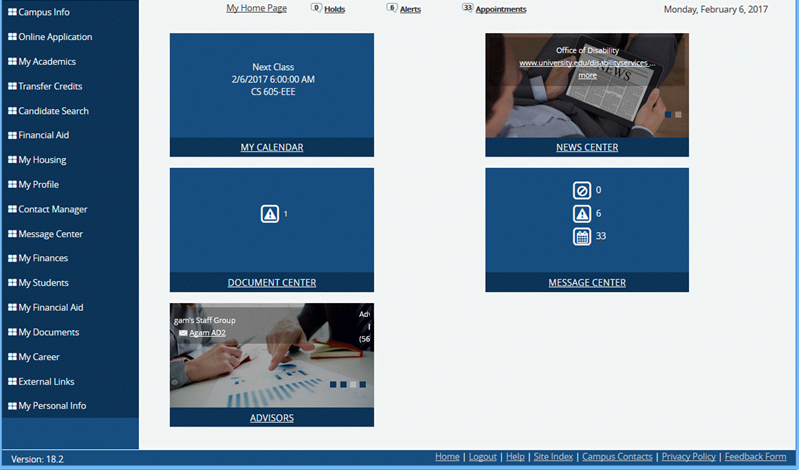
Task: Open the My Housing sidebar item
Action: click(x=41, y=160)
